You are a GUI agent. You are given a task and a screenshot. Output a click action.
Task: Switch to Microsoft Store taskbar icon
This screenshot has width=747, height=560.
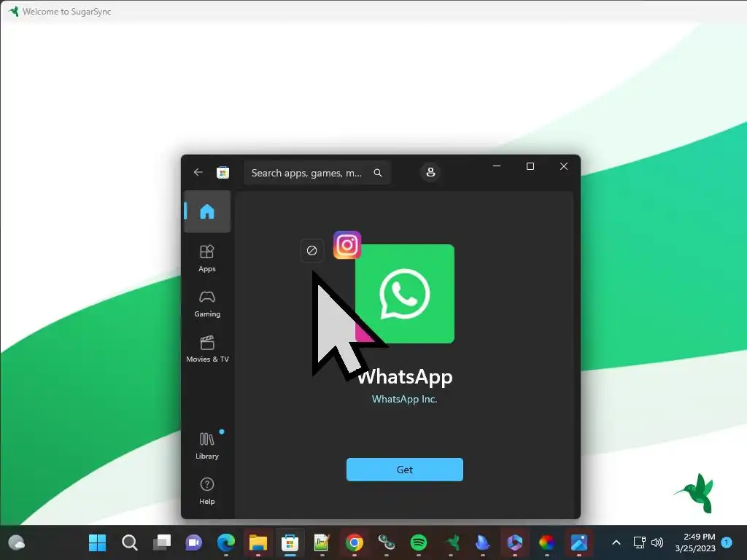point(290,542)
